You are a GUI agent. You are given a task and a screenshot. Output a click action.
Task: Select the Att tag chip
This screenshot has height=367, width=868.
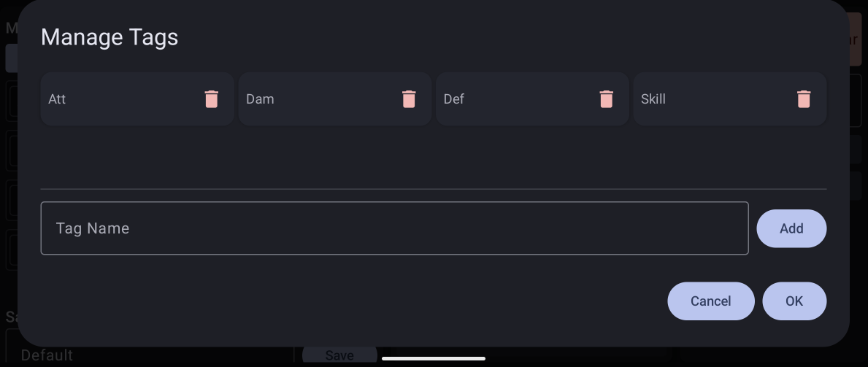click(x=137, y=99)
